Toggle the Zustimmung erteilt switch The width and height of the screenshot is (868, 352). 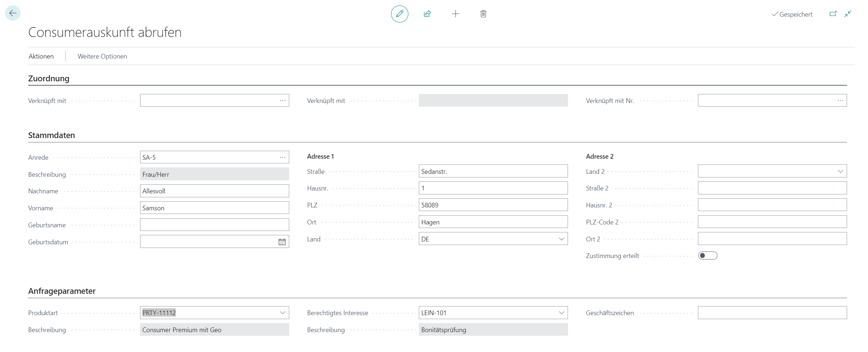point(707,256)
